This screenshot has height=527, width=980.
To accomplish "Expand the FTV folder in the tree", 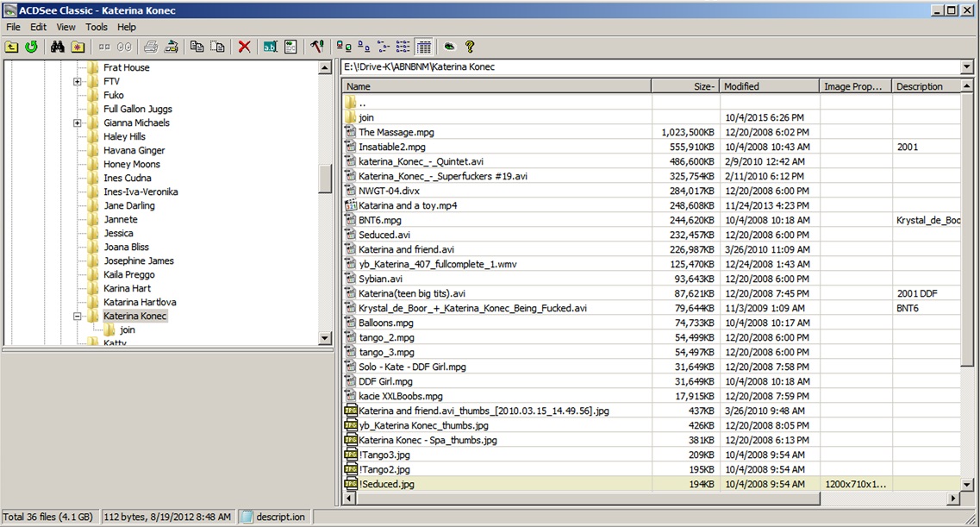I will coord(77,81).
